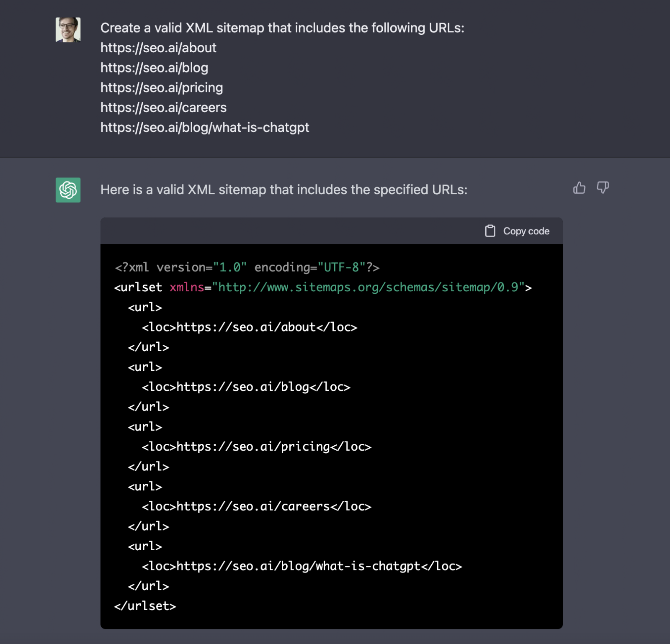Click the sitemaps.org schema URL in code
Screen dimensions: 670x644
[x=368, y=287]
